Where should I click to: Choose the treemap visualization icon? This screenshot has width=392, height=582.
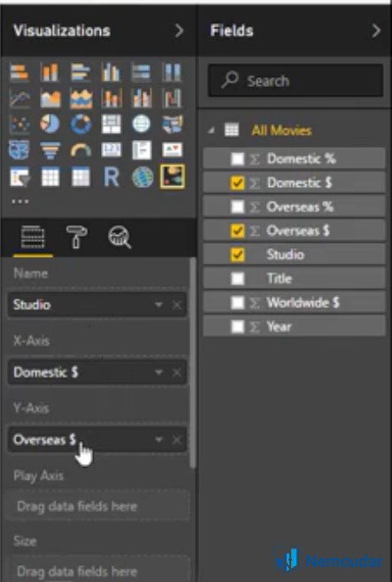pos(111,124)
